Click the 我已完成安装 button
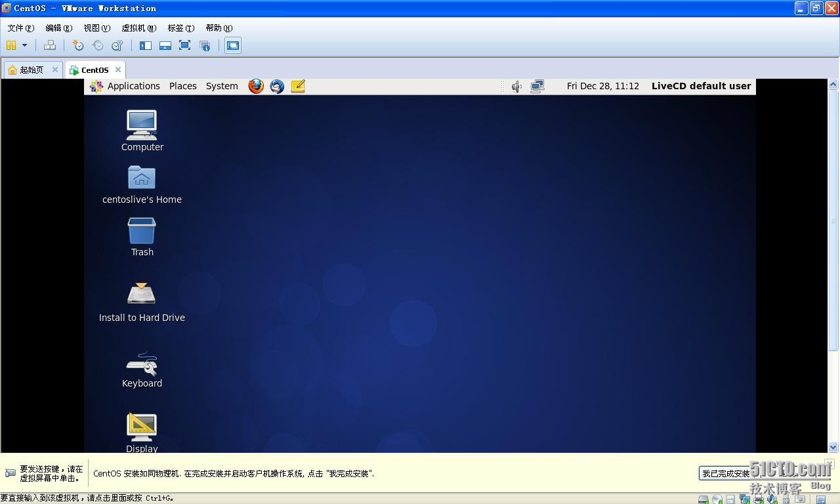 726,473
